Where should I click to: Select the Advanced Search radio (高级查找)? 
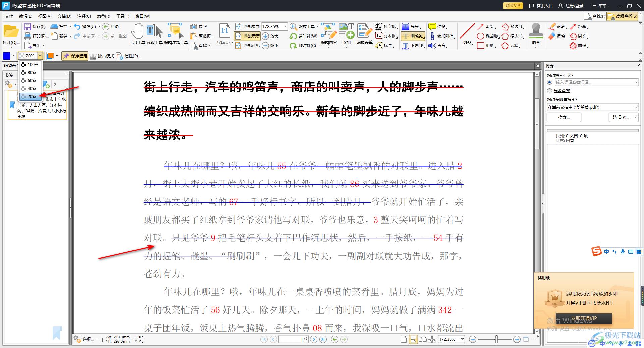click(x=549, y=91)
